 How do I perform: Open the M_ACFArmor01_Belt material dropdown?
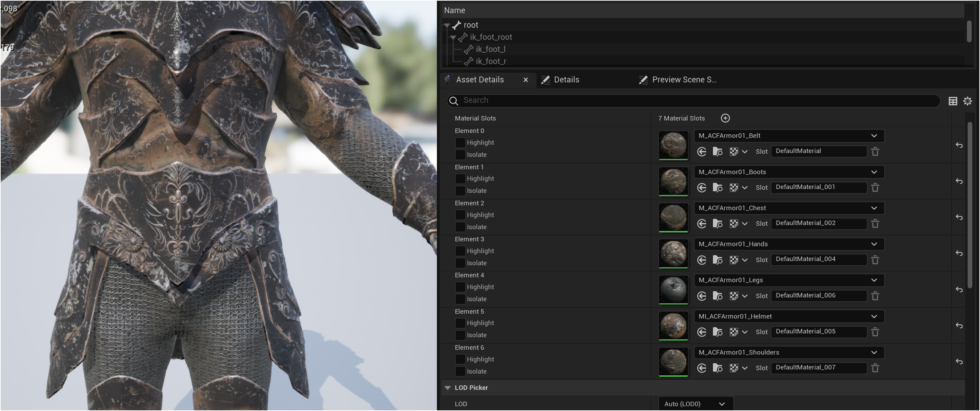789,136
